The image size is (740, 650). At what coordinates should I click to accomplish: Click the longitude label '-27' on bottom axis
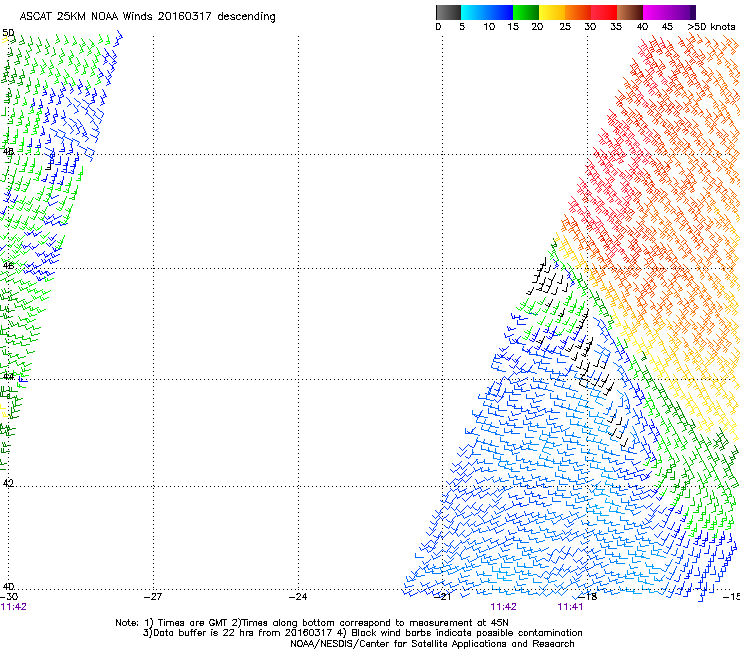[153, 597]
